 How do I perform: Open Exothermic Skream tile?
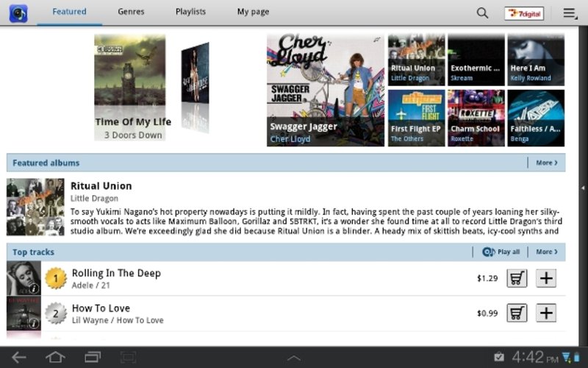pyautogui.click(x=476, y=60)
